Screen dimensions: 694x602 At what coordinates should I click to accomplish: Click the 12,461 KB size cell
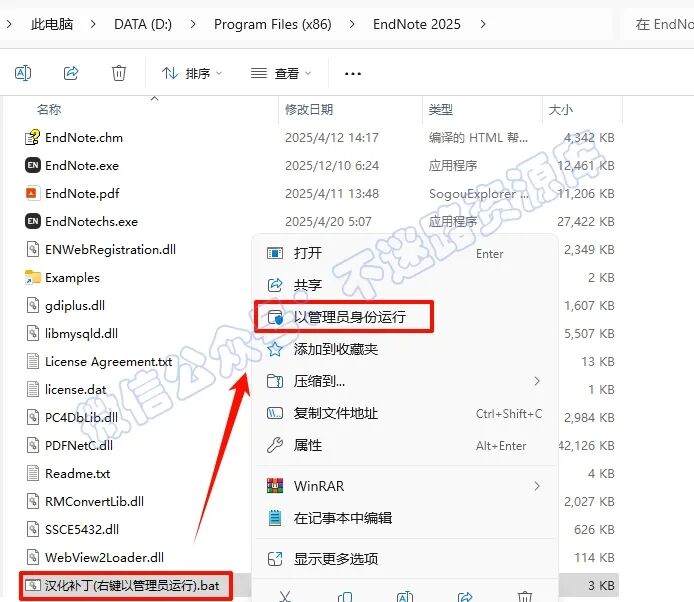pyautogui.click(x=586, y=166)
